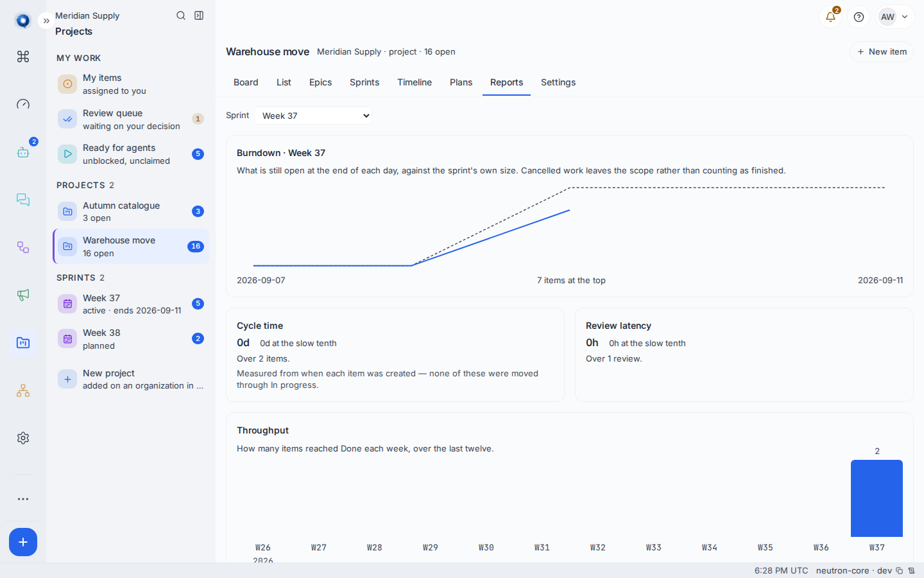Click the badge 16 on Warehouse move
Image resolution: width=924 pixels, height=578 pixels.
coord(196,246)
